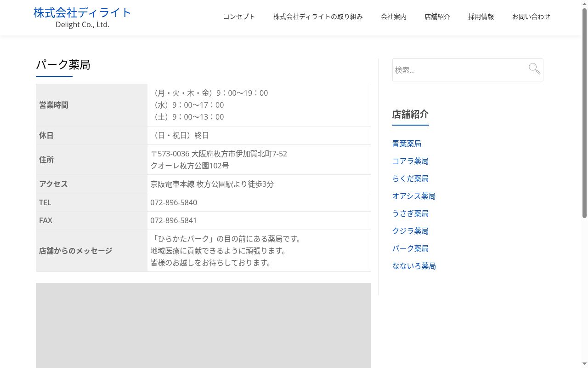Click the grey map placeholder area

tap(204, 325)
